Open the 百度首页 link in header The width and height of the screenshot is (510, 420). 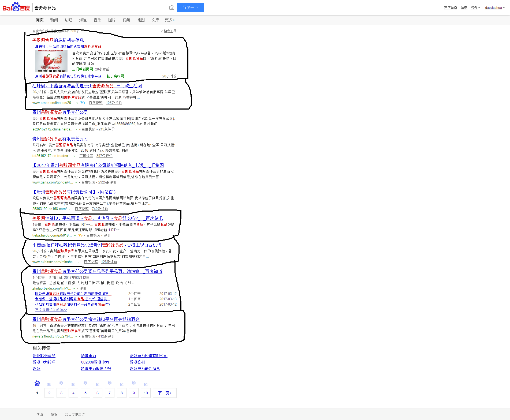click(451, 8)
